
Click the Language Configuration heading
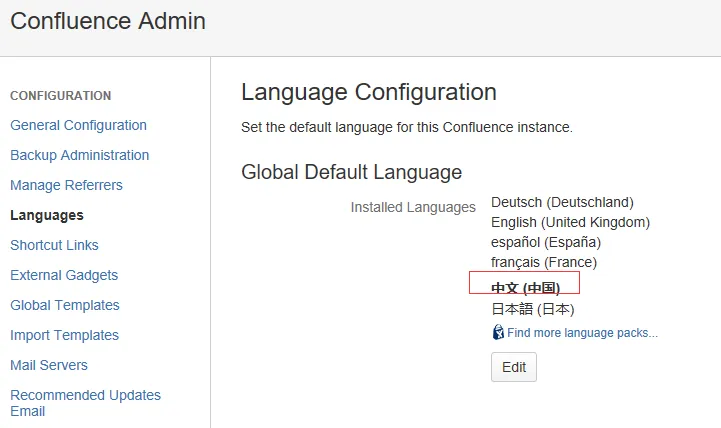(369, 92)
